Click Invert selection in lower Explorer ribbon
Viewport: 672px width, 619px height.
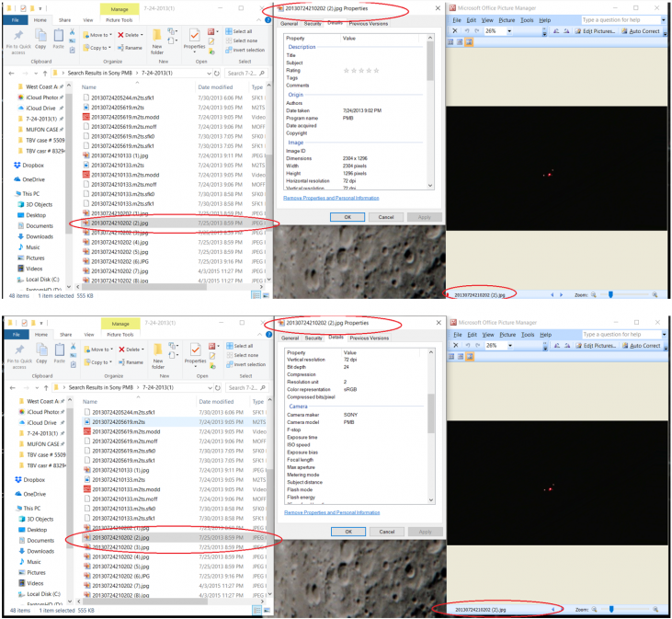click(245, 364)
